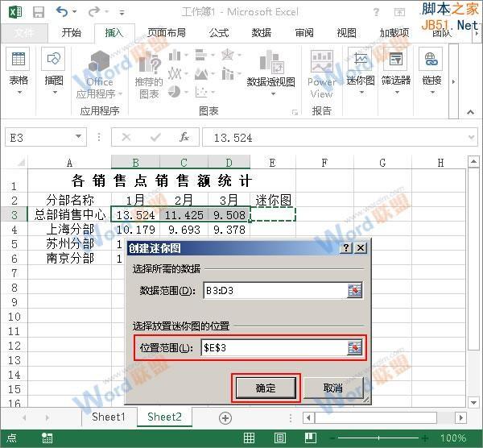483x448 pixels.
Task: Click the 数据透视图 PivotChart icon
Action: click(272, 61)
